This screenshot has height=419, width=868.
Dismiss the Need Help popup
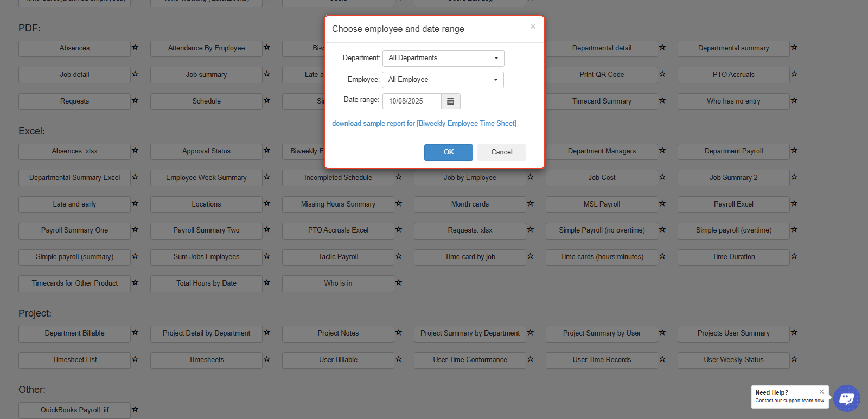click(821, 391)
